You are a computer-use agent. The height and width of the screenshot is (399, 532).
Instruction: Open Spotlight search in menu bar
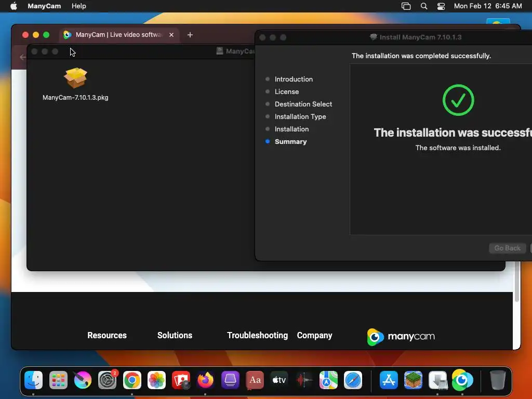click(x=424, y=6)
